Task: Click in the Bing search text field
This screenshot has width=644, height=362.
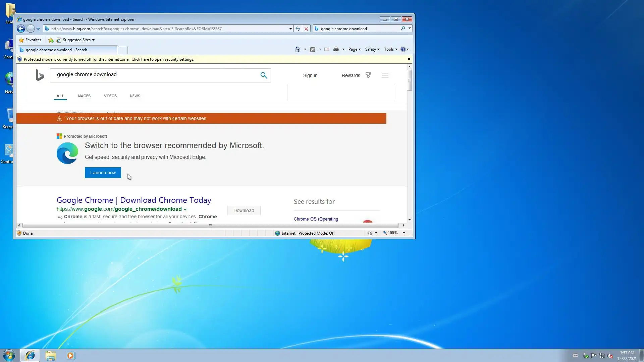Action: tap(154, 75)
